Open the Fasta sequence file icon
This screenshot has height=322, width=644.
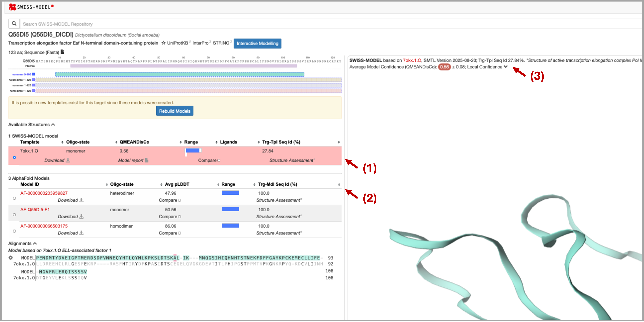click(x=62, y=52)
